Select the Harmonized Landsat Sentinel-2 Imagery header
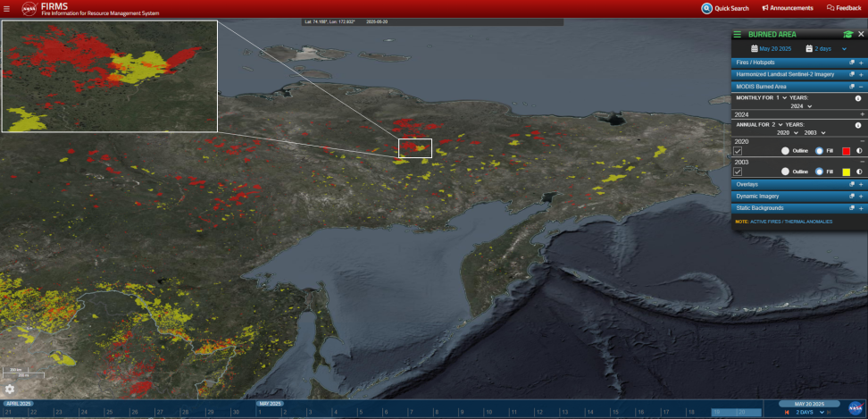Viewport: 868px width, 419px height. 798,74
